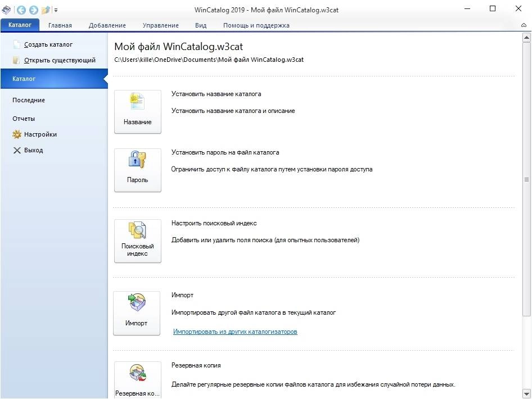Open the Вид tab
The image size is (532, 399).
click(201, 25)
